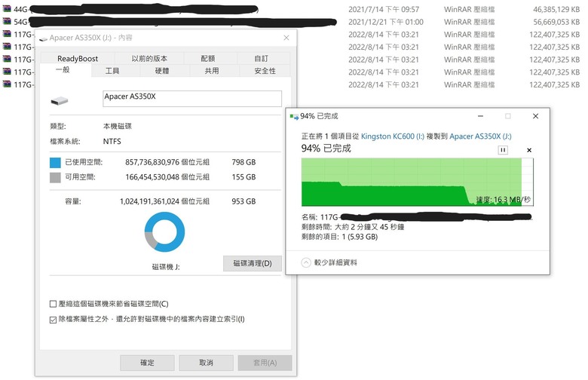Click the copy speed progress graph
Viewport: 588px width, 380px height.
click(418, 182)
